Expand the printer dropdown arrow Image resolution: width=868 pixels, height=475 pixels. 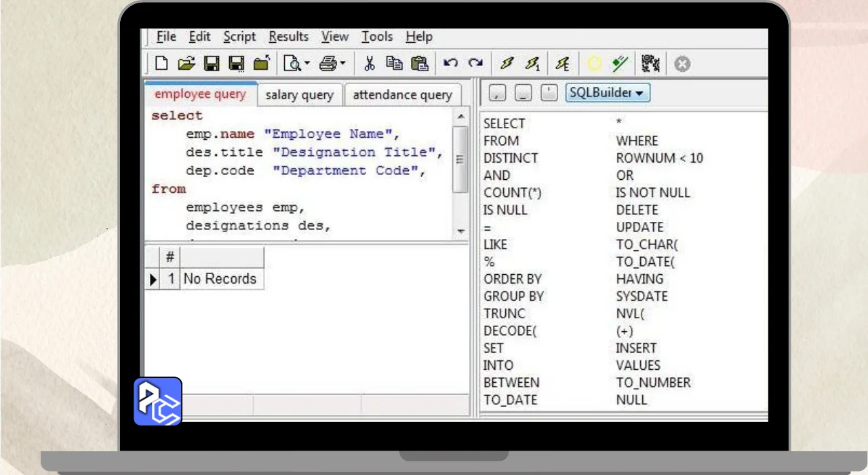(342, 64)
